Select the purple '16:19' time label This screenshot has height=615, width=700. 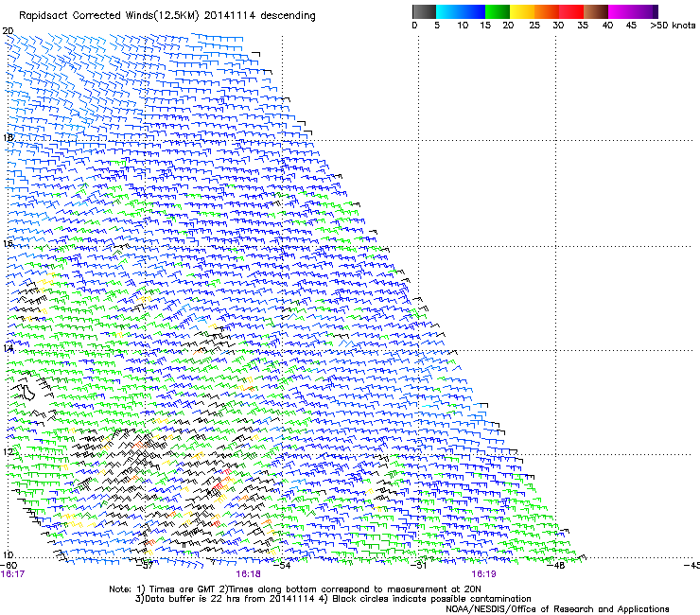(484, 574)
